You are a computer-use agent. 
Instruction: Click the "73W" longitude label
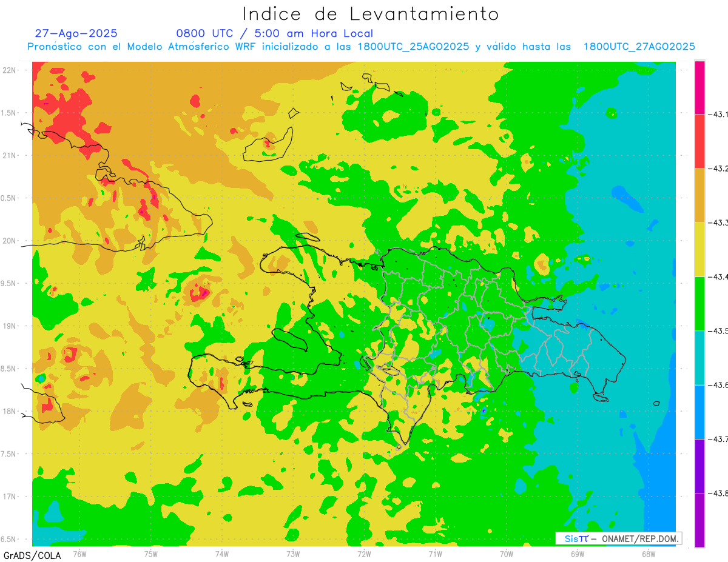click(293, 554)
